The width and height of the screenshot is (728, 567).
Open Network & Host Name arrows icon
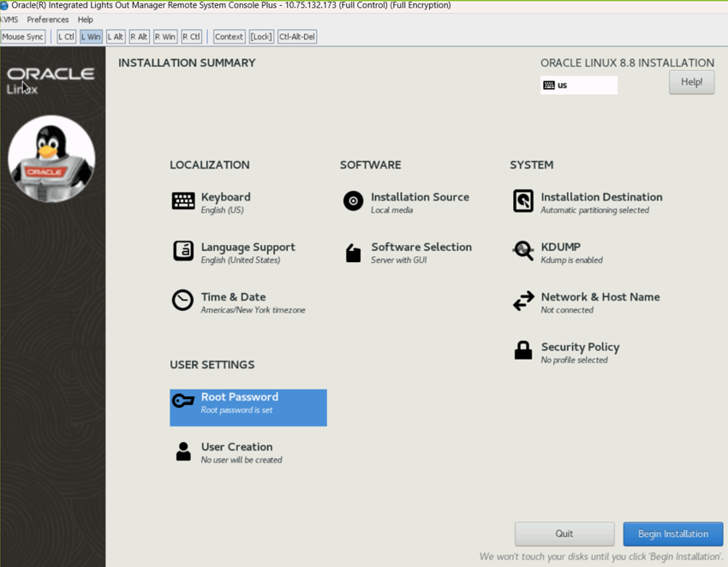coord(523,301)
